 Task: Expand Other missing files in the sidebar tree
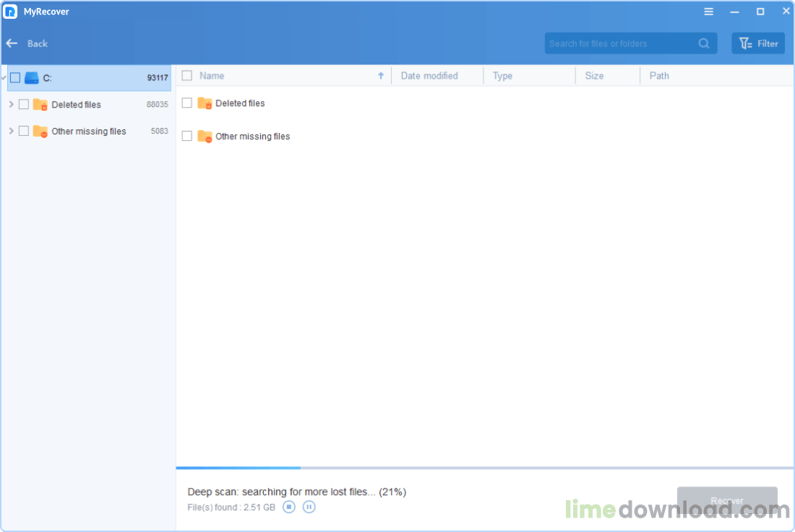click(x=11, y=131)
